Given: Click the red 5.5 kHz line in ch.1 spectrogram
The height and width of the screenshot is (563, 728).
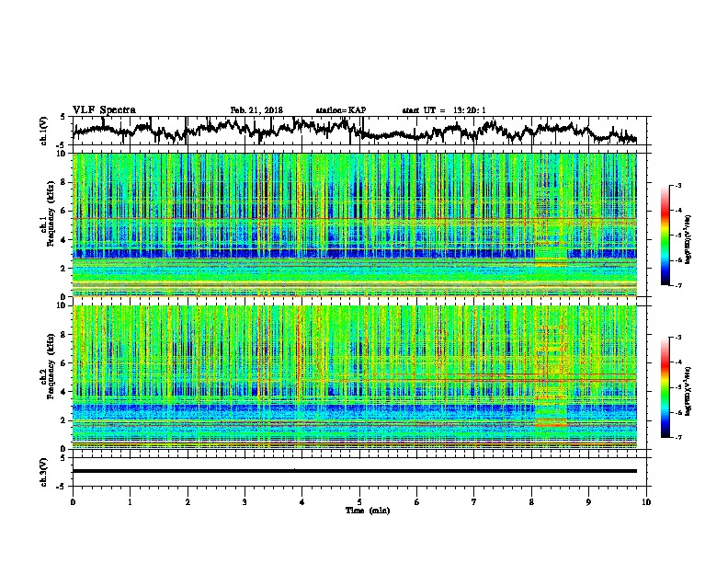Looking at the screenshot, I should (354, 218).
